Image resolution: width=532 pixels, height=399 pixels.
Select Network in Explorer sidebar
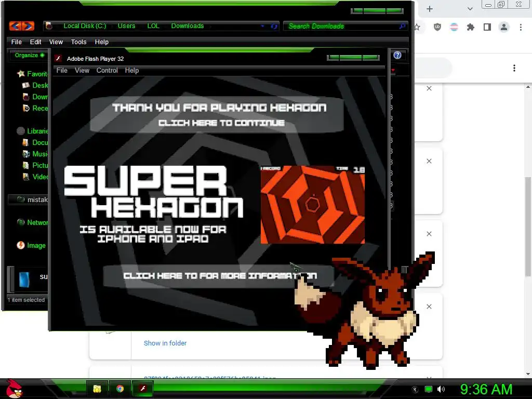click(x=33, y=222)
